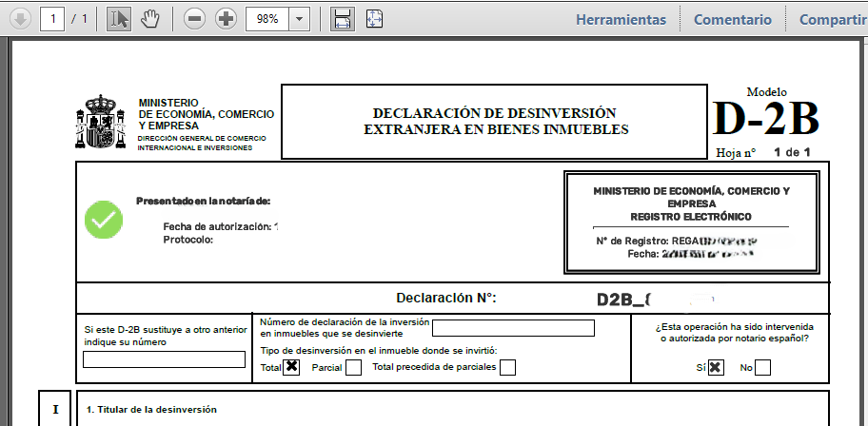
Task: Click the page number input box
Action: click(x=52, y=19)
